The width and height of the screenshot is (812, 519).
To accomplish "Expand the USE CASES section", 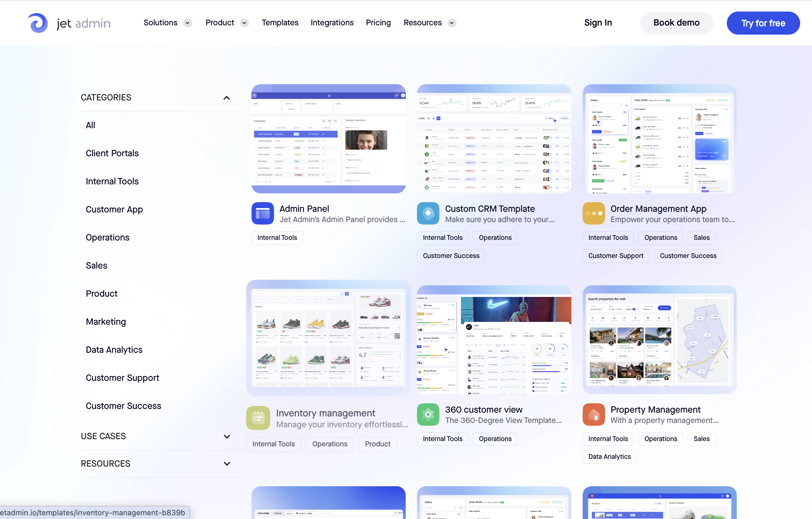I will tap(227, 436).
